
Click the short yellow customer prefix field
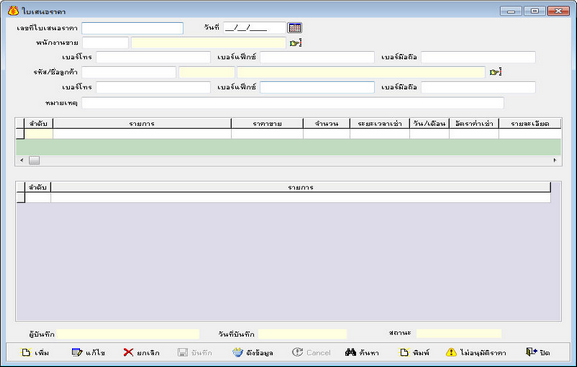click(x=206, y=72)
